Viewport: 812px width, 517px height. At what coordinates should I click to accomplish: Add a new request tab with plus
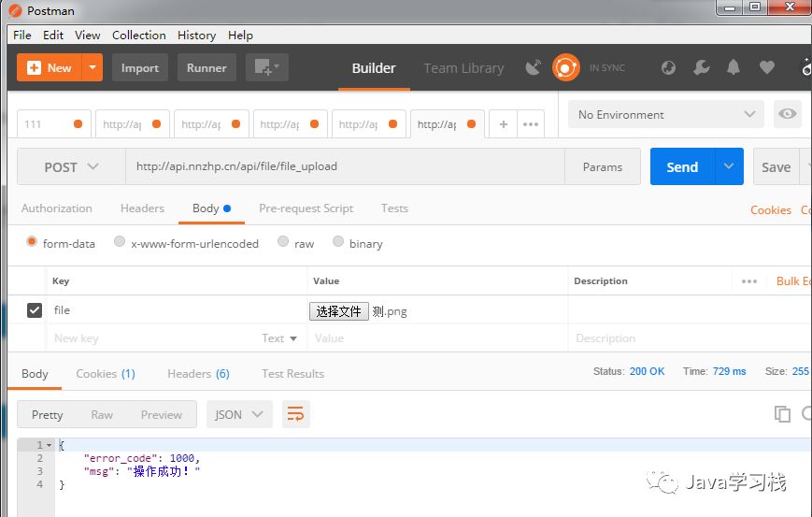coord(503,123)
